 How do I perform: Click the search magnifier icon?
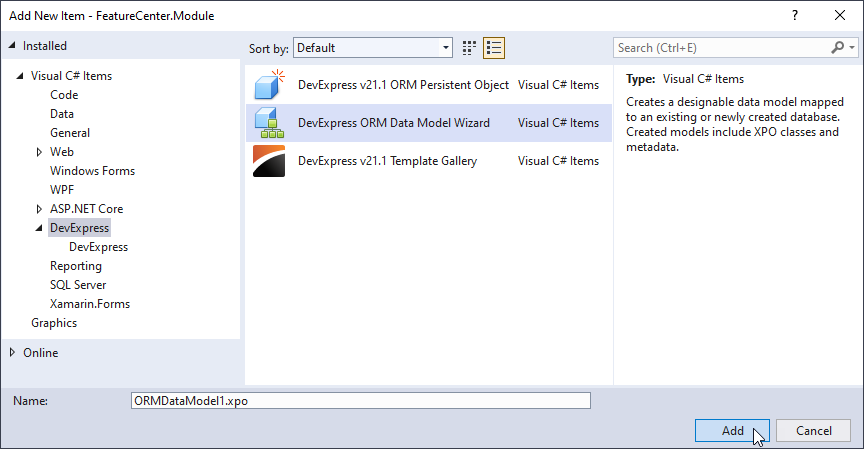[x=838, y=48]
